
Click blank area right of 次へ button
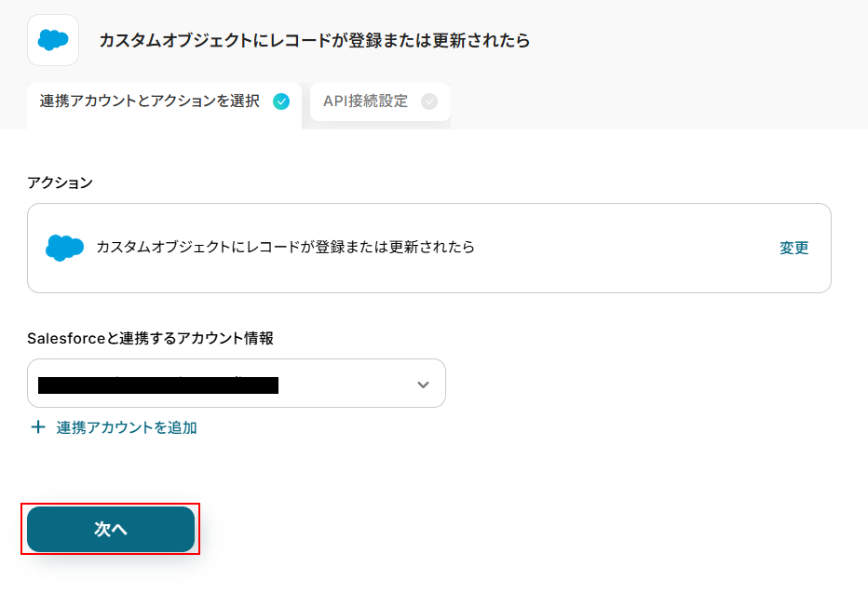[x=466, y=529]
